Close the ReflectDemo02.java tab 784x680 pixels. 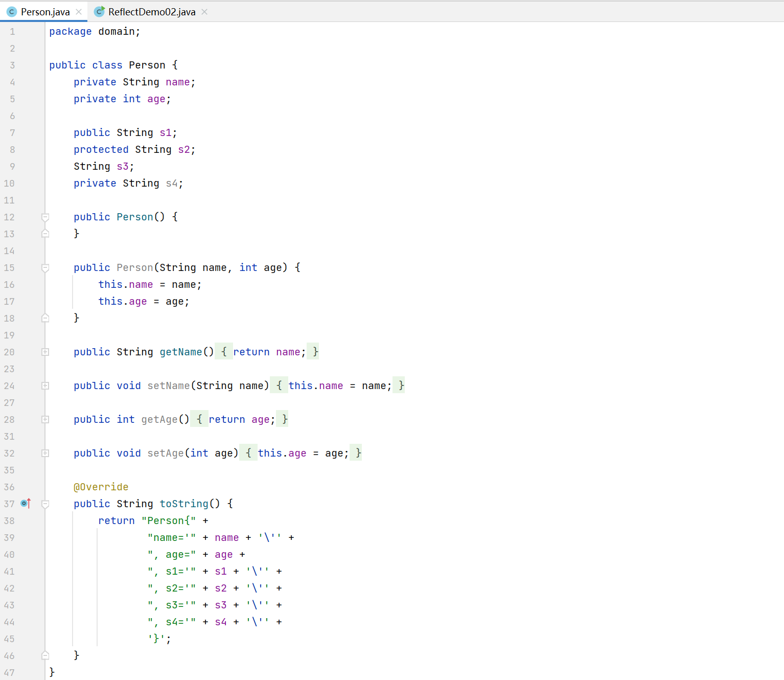click(x=204, y=12)
